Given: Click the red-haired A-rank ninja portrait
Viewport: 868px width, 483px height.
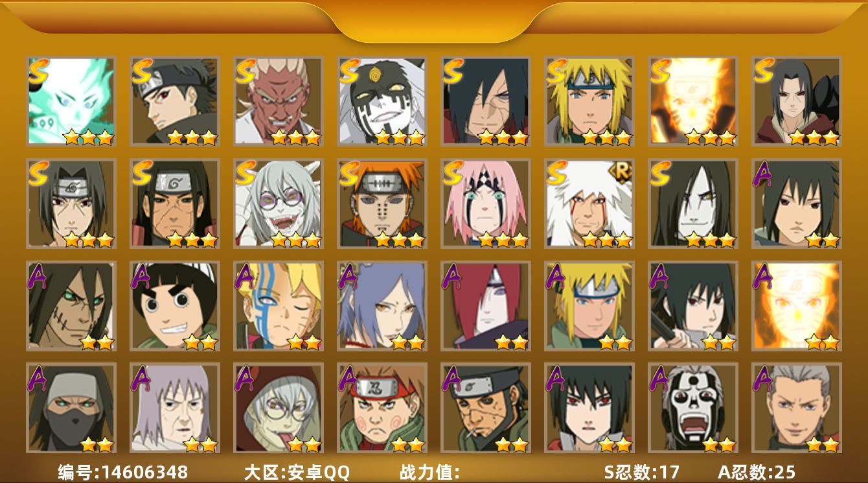Looking at the screenshot, I should coord(486,306).
